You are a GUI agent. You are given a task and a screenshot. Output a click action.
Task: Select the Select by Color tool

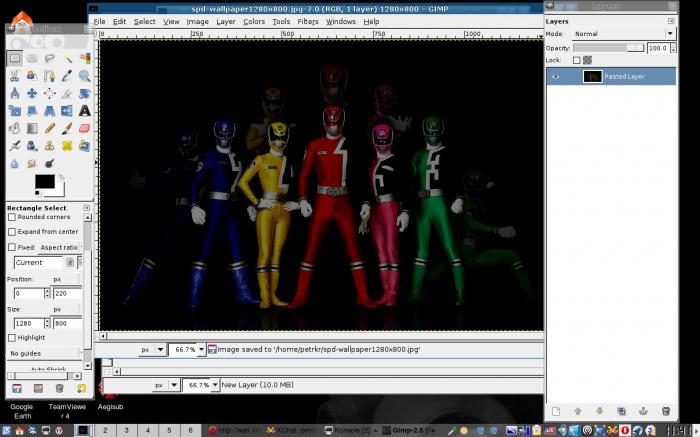pyautogui.click(x=84, y=58)
